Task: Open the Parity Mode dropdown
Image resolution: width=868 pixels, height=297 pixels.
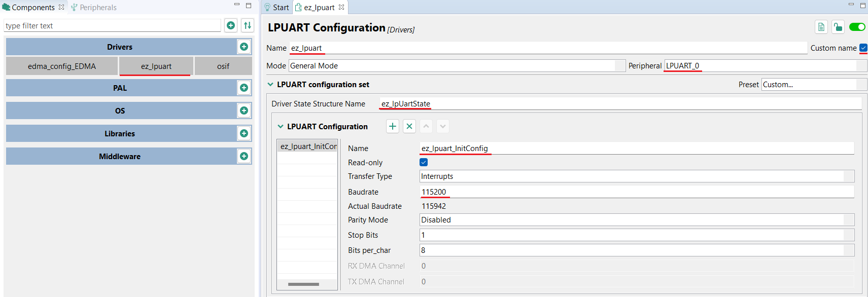Action: (637, 220)
